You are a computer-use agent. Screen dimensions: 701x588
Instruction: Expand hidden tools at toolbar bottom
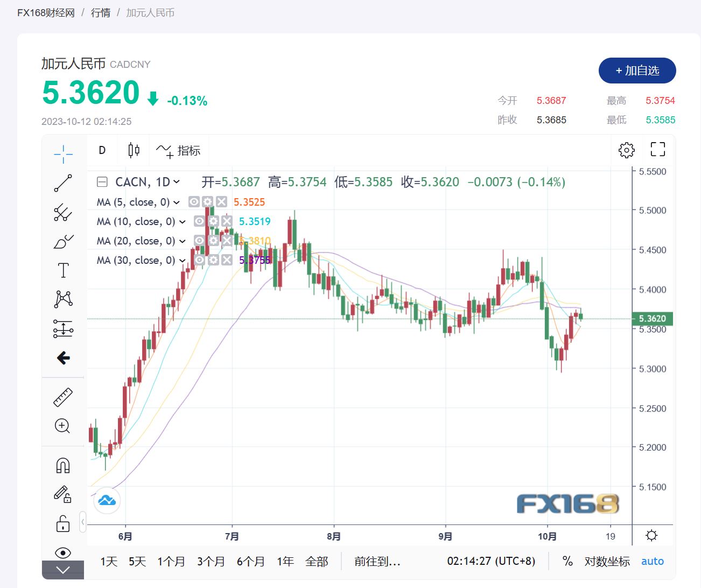click(x=63, y=570)
